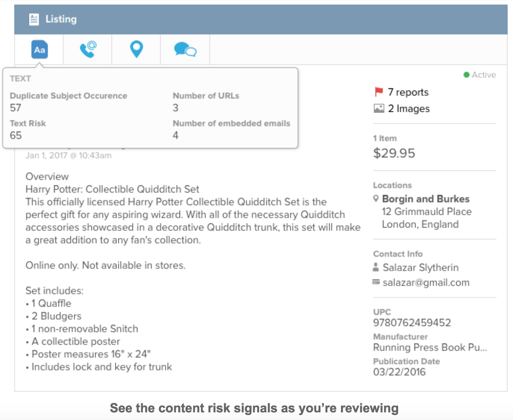Viewport: 513px width, 420px height.
Task: Open the location pin signals tab
Action: pos(137,49)
